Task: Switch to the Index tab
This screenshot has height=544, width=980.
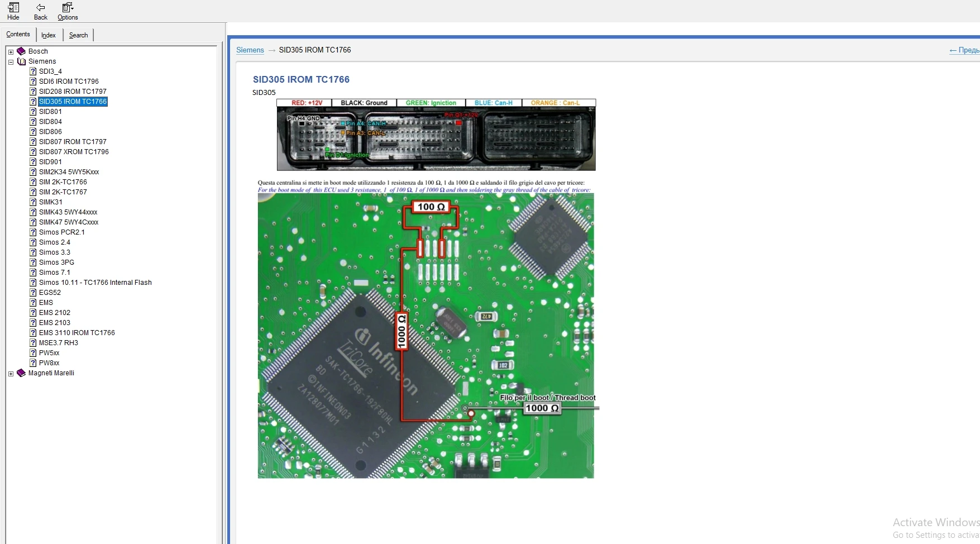Action: [49, 35]
